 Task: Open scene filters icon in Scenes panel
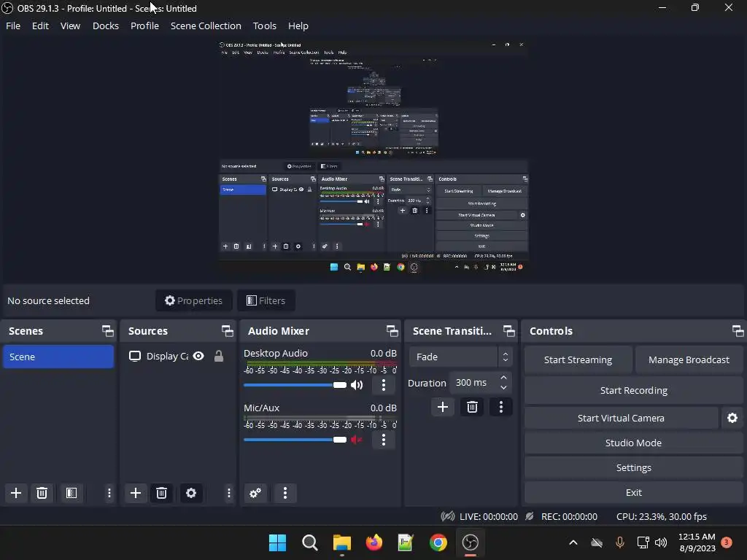71,493
